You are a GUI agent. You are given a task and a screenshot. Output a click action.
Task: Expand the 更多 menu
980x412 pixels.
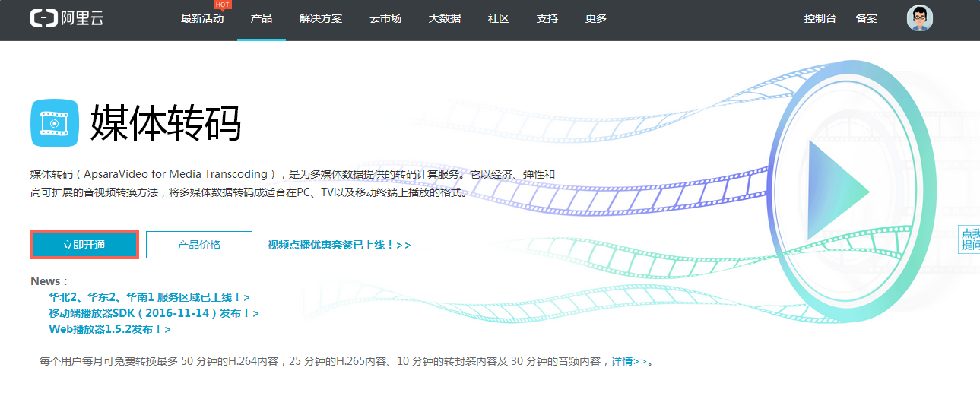[596, 18]
